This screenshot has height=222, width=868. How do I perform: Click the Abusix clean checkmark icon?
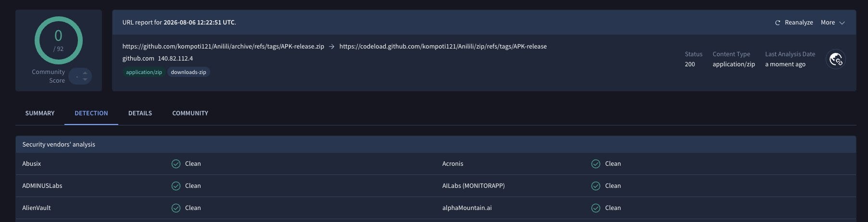point(176,164)
